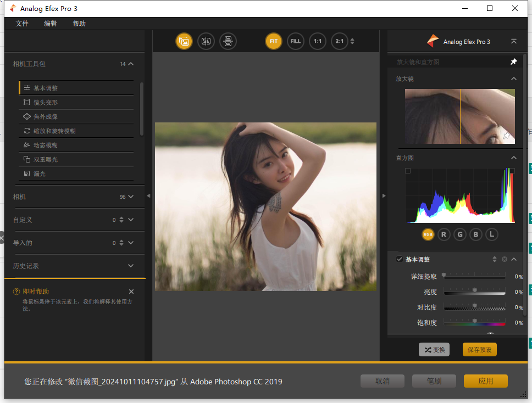The image size is (532, 403).
Task: Expand the 自定义 section
Action: [131, 220]
